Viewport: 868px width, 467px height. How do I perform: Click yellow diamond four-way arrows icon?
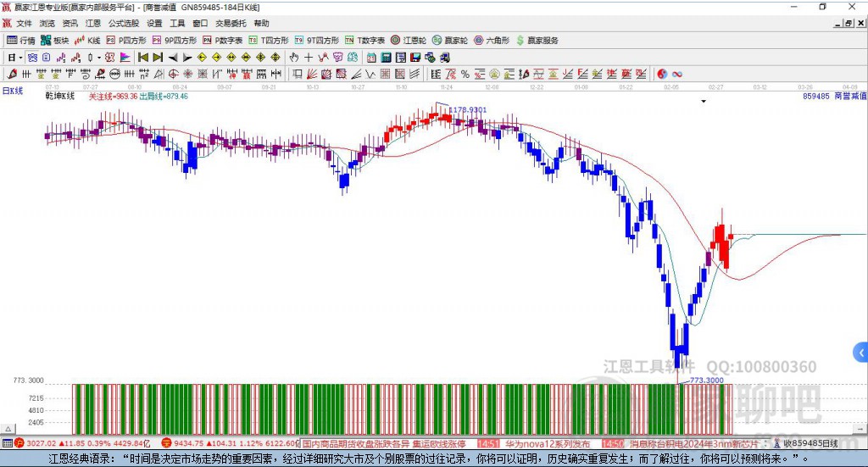[261, 57]
